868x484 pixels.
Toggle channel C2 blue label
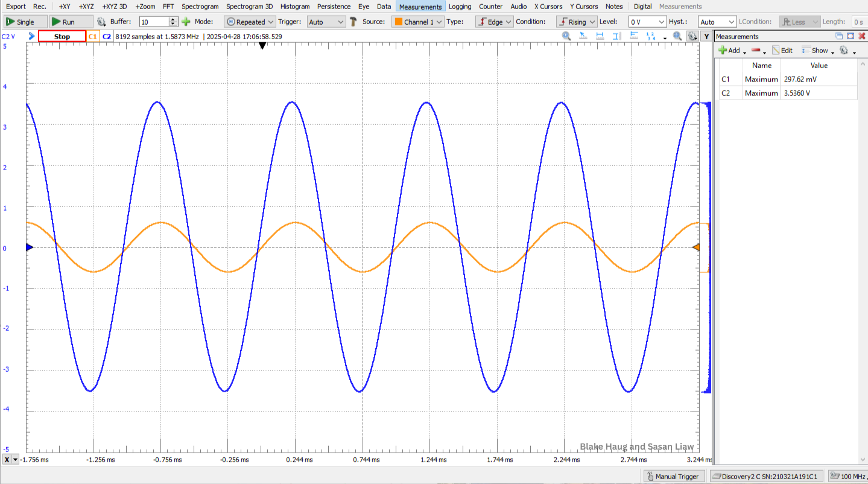coord(106,36)
